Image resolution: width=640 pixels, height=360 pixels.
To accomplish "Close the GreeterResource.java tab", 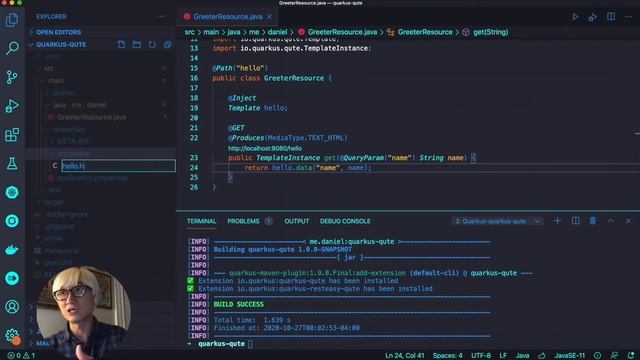I will 269,17.
